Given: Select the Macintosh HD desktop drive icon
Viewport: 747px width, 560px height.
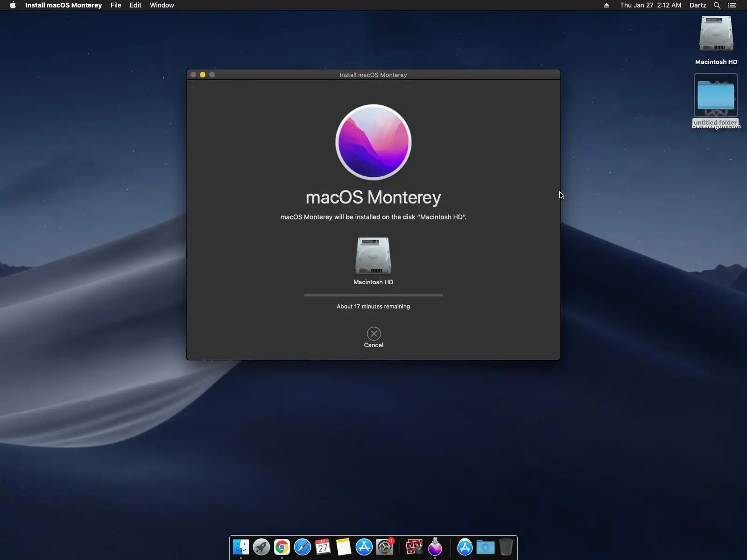Looking at the screenshot, I should [716, 34].
